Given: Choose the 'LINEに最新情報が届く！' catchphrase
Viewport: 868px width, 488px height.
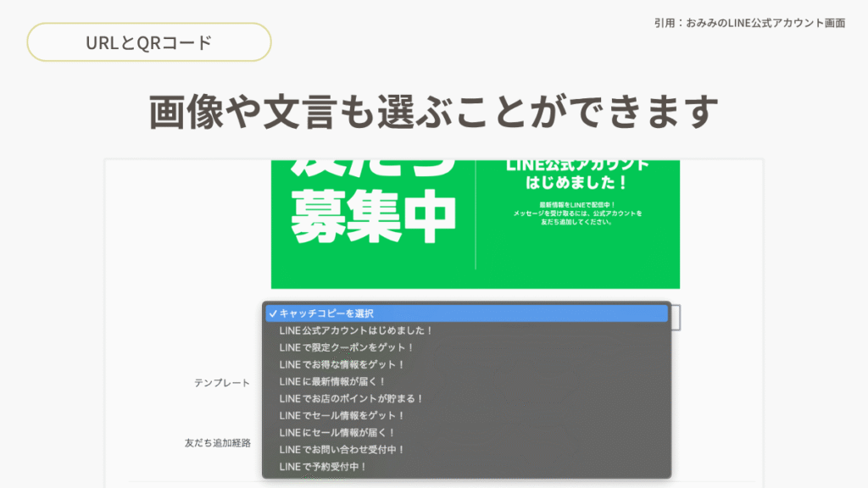Looking at the screenshot, I should coord(336,381).
